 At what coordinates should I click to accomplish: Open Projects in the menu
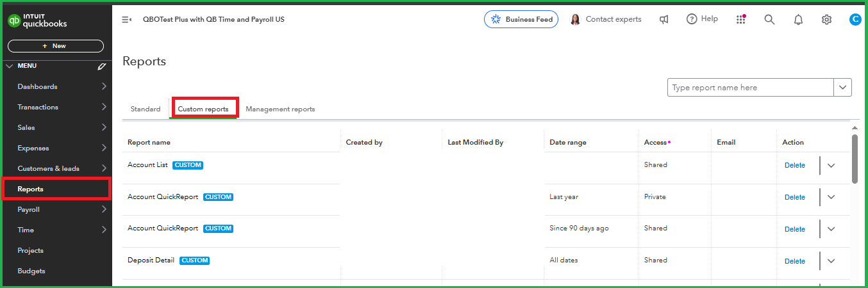(30, 250)
